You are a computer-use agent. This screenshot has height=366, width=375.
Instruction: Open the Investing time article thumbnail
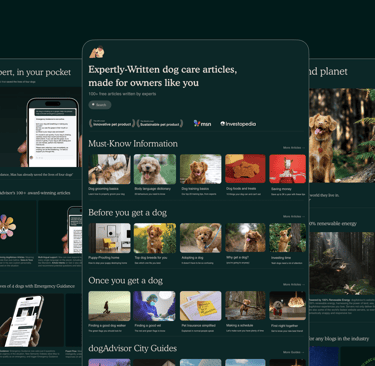pos(287,237)
